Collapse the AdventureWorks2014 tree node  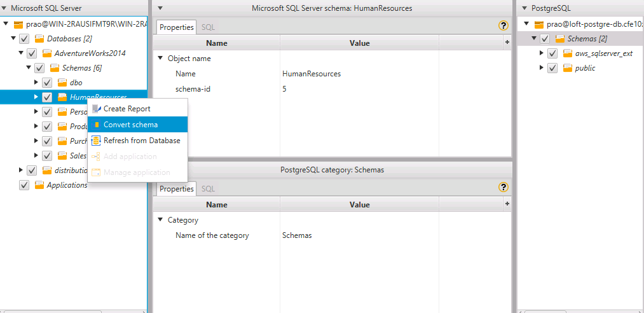point(21,53)
